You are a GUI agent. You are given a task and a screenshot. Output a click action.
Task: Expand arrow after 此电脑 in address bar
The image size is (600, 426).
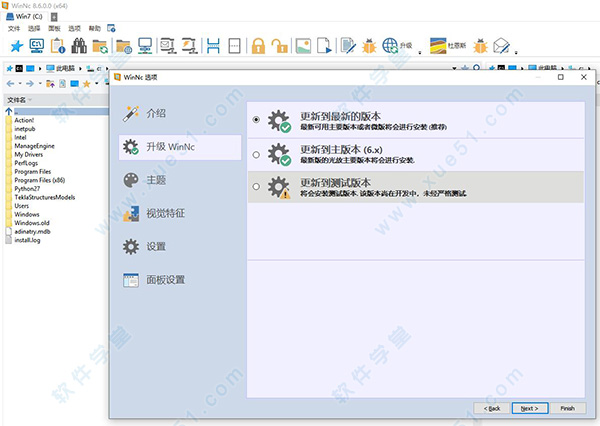tap(80, 69)
